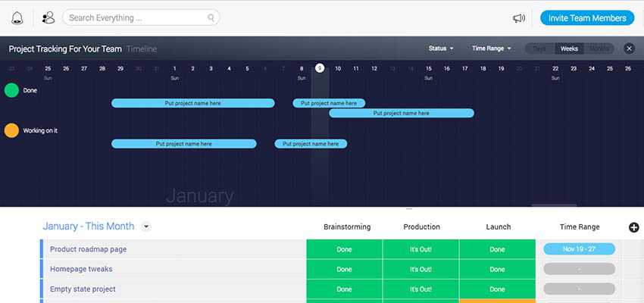Switch timeline scale to Weeks

point(569,48)
